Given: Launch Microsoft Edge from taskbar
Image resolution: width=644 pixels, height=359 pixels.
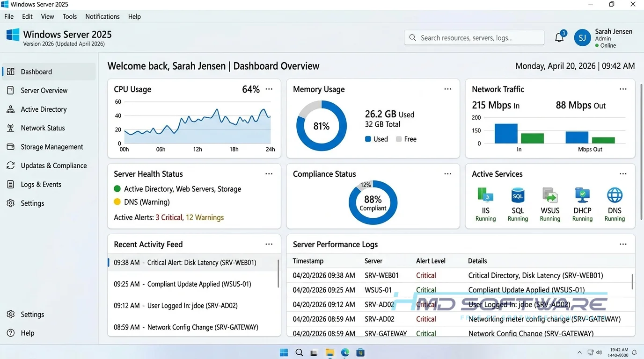Looking at the screenshot, I should coord(345,352).
